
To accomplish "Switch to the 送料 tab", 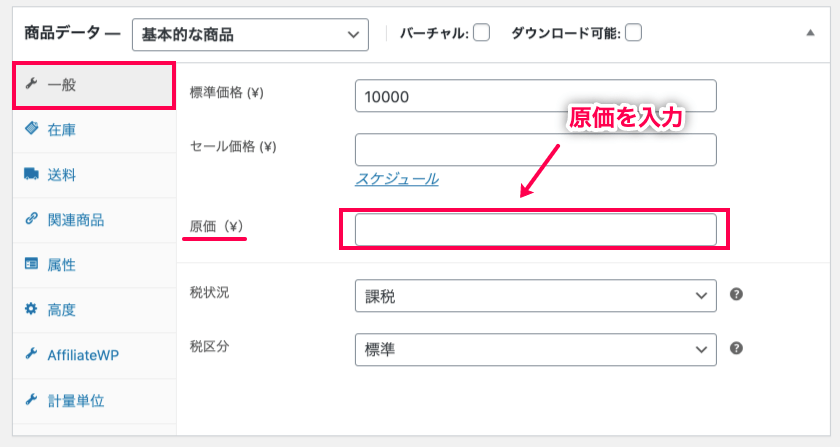I will (94, 175).
